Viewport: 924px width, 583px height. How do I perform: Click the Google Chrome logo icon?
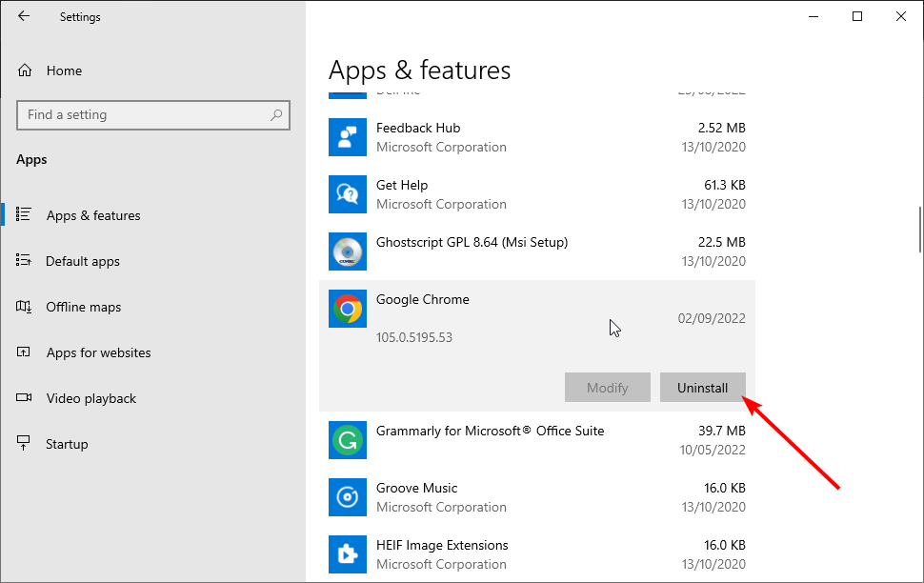348,309
